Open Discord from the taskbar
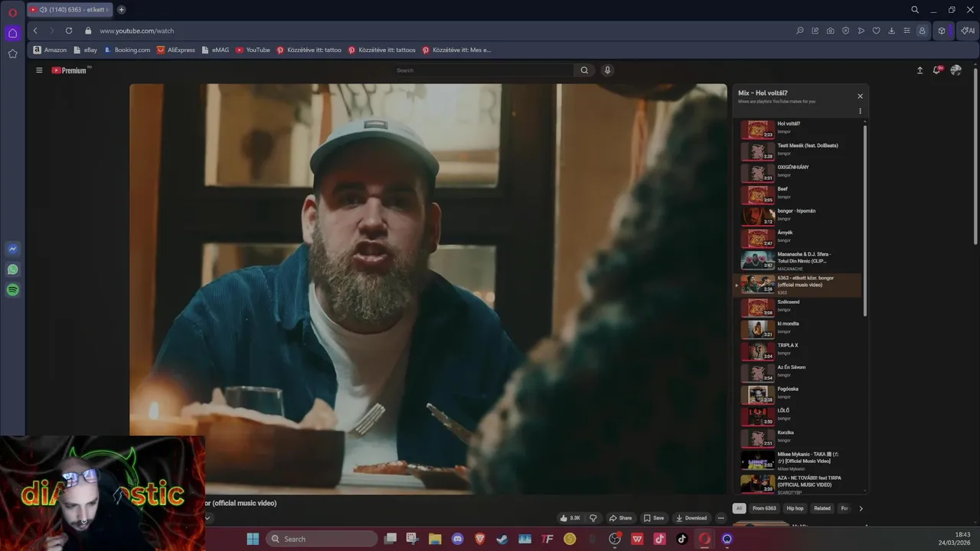The image size is (980, 551). point(458,539)
